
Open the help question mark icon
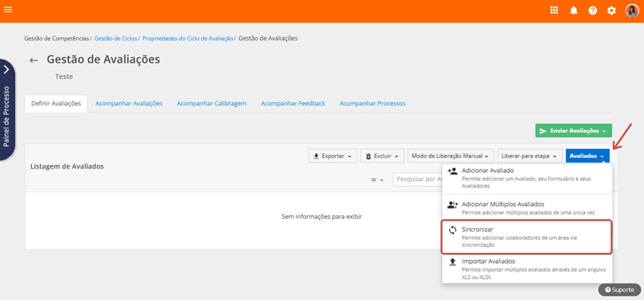pyautogui.click(x=592, y=10)
